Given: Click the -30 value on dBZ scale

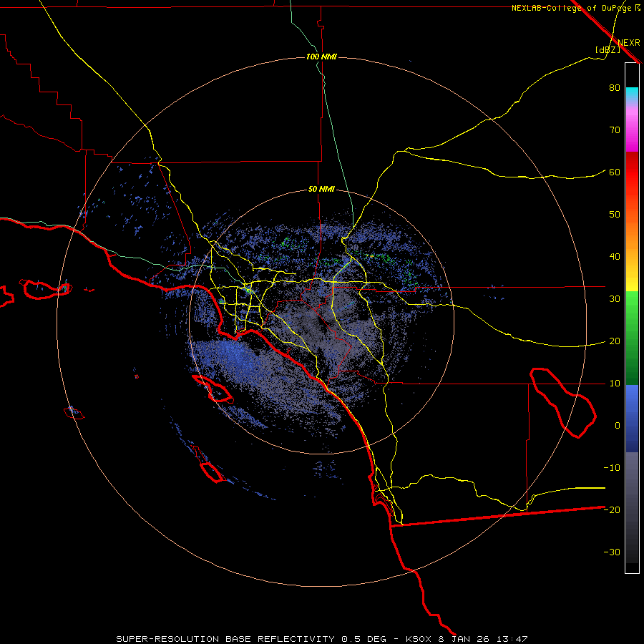Looking at the screenshot, I should (612, 552).
